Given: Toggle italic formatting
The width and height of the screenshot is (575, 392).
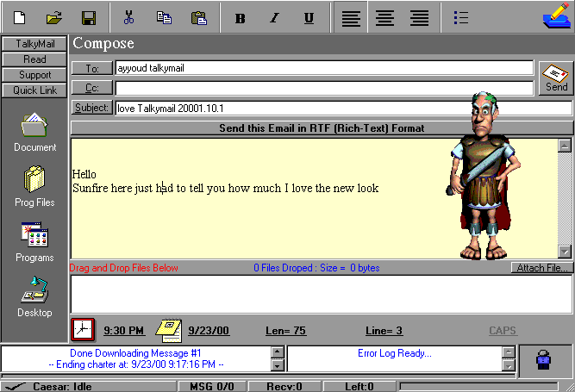Looking at the screenshot, I should coord(274,18).
